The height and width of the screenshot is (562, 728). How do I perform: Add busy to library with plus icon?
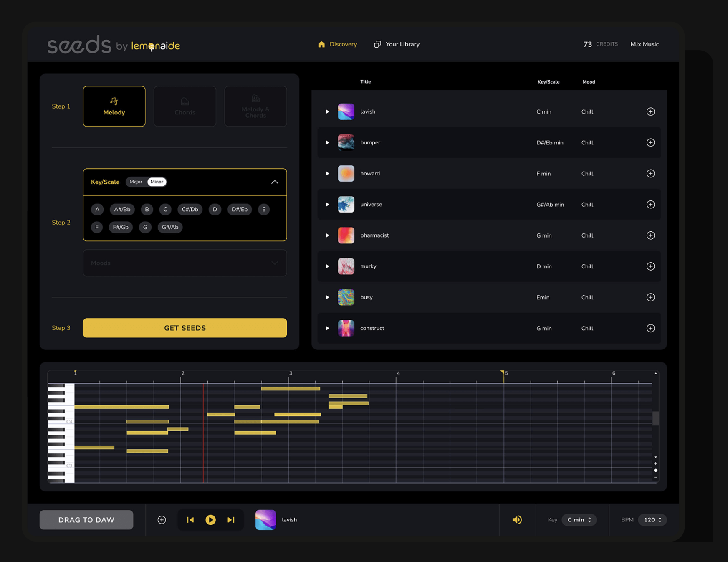(x=650, y=297)
